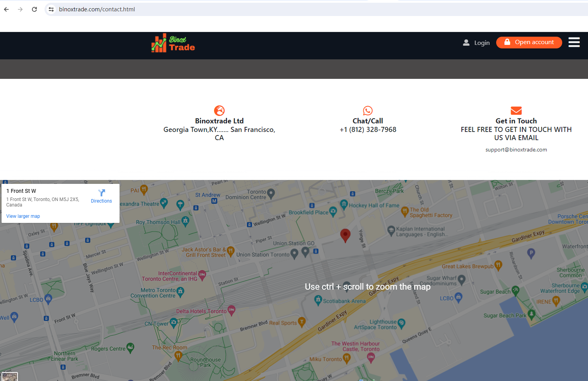The width and height of the screenshot is (588, 381).
Task: Click the Open account button
Action: tap(529, 42)
